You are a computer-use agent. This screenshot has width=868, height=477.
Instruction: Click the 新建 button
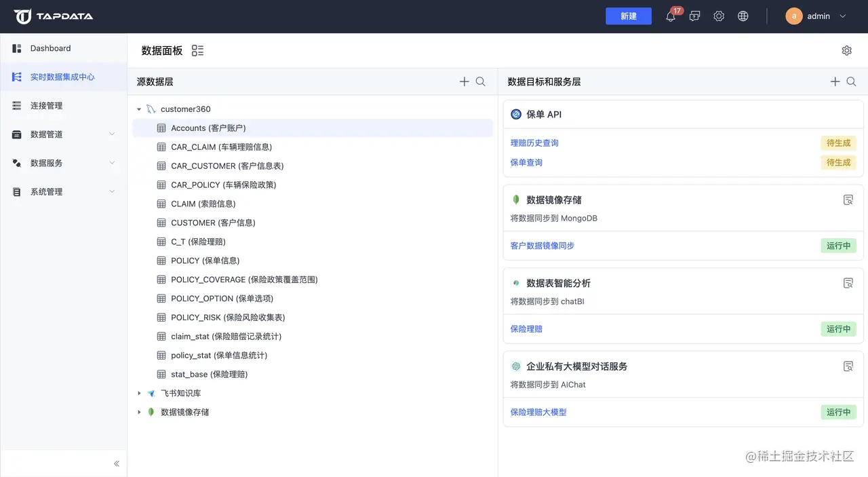click(x=629, y=16)
